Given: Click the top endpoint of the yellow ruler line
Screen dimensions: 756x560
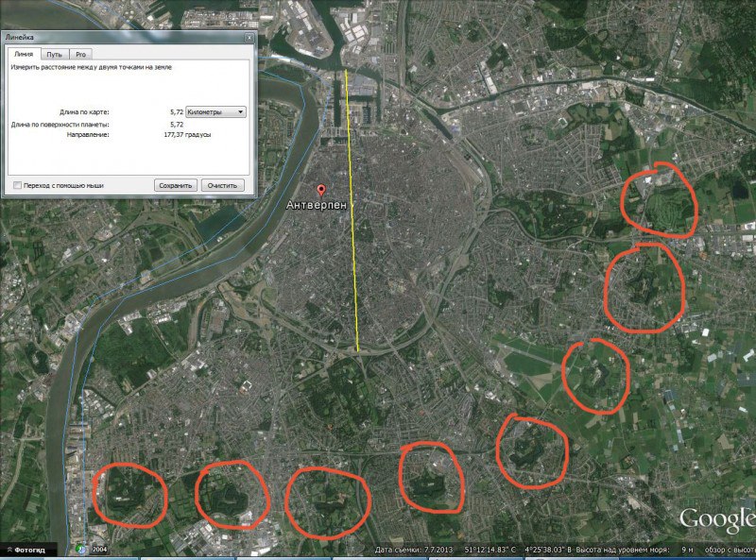Looking at the screenshot, I should pyautogui.click(x=346, y=70).
